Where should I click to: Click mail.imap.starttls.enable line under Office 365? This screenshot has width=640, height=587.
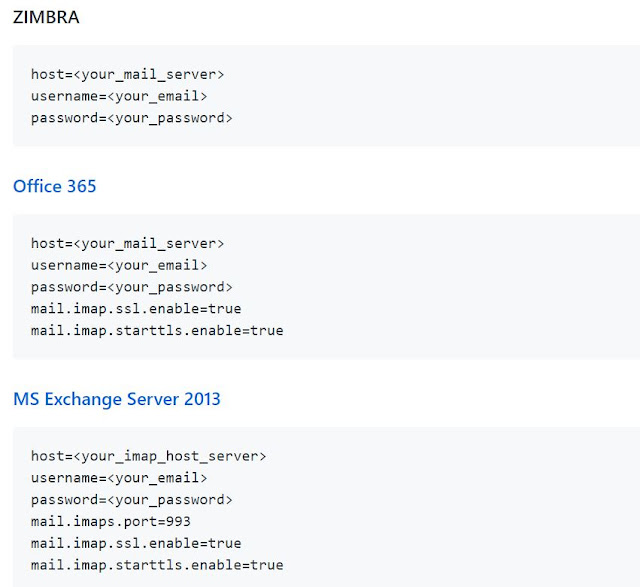157,330
